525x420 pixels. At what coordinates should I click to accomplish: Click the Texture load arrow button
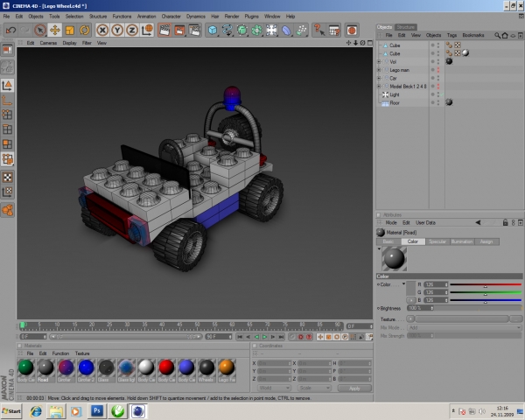point(411,318)
